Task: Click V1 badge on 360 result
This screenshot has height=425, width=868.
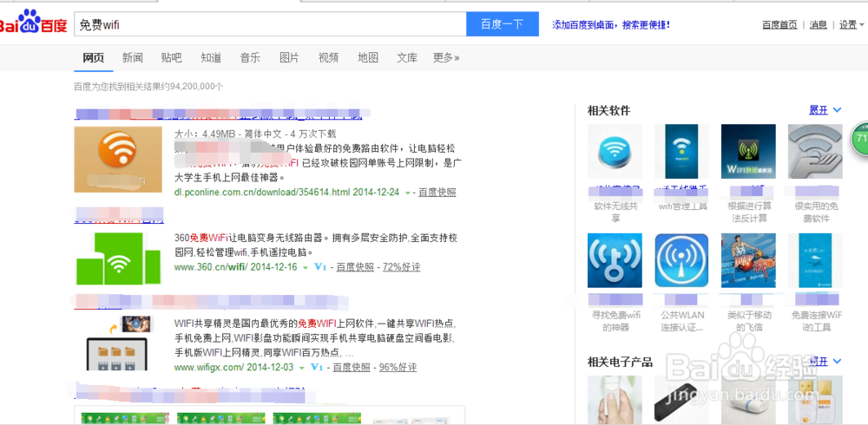Action: (320, 267)
